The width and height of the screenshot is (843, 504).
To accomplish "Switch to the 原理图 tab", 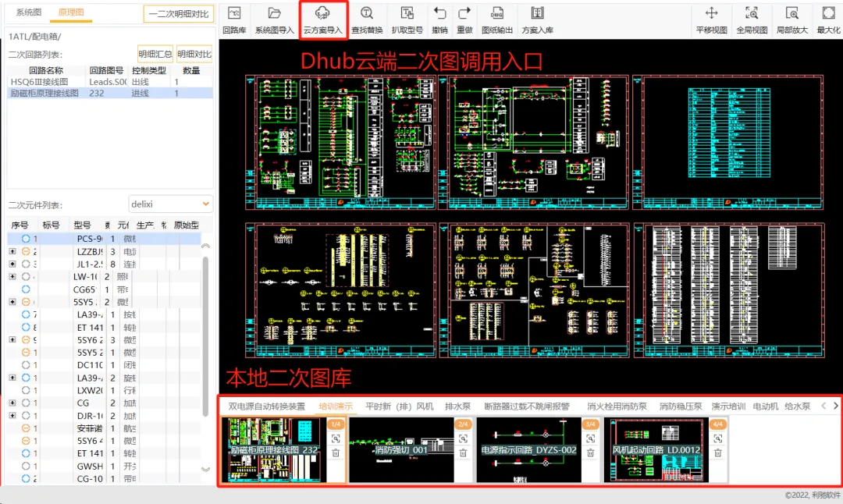I will point(71,12).
